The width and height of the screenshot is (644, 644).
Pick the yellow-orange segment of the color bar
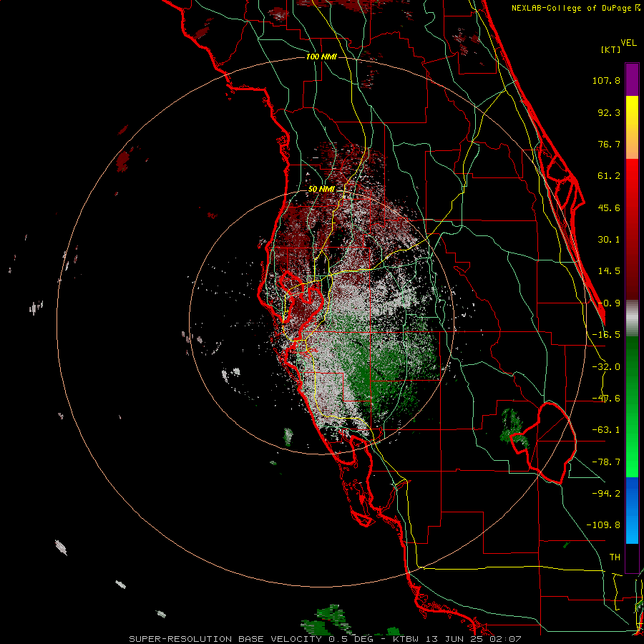632,128
